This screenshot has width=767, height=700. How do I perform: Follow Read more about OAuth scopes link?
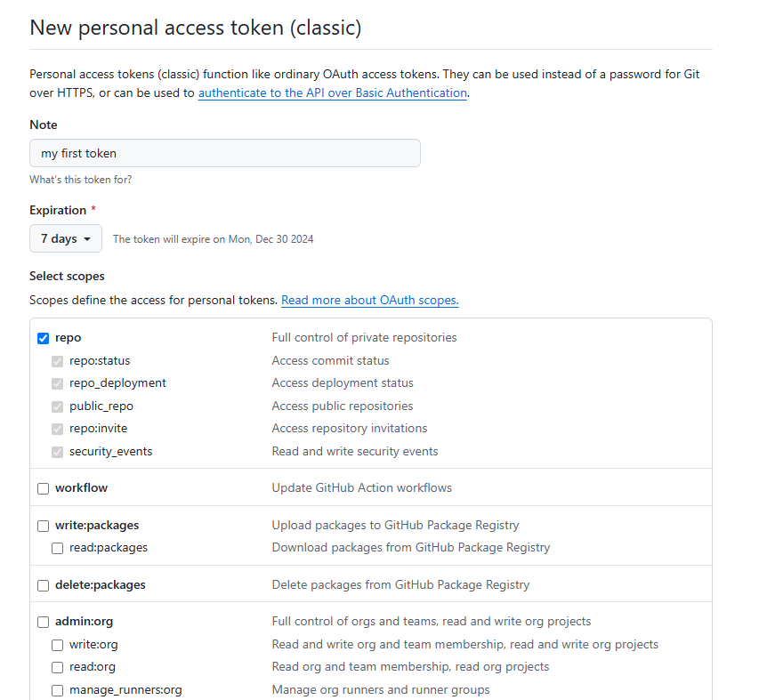(x=370, y=300)
